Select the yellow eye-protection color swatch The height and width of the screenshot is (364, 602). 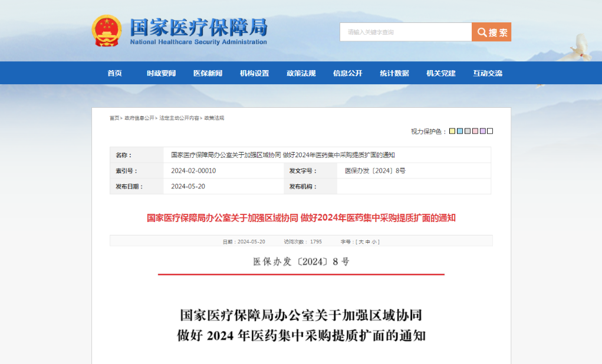click(x=452, y=131)
